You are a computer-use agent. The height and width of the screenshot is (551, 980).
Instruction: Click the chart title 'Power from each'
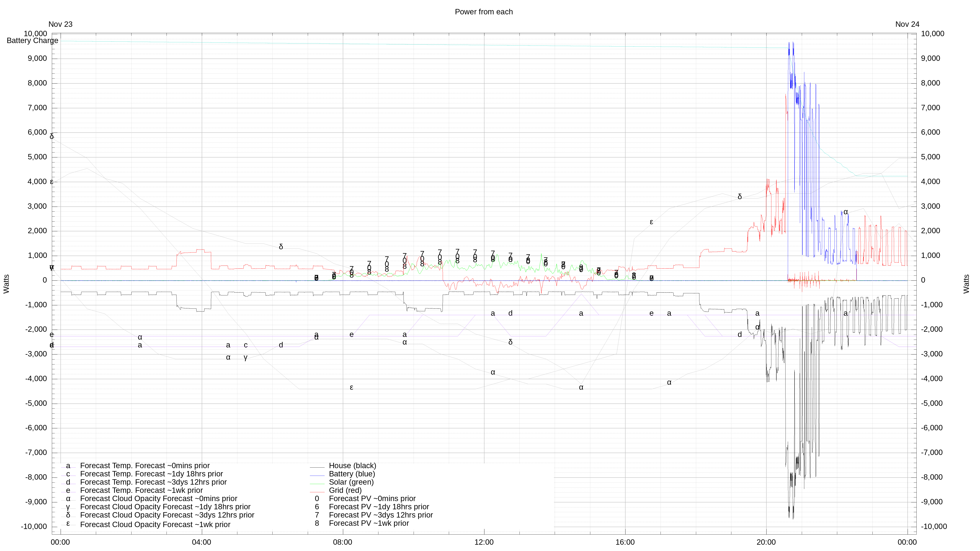tap(483, 12)
